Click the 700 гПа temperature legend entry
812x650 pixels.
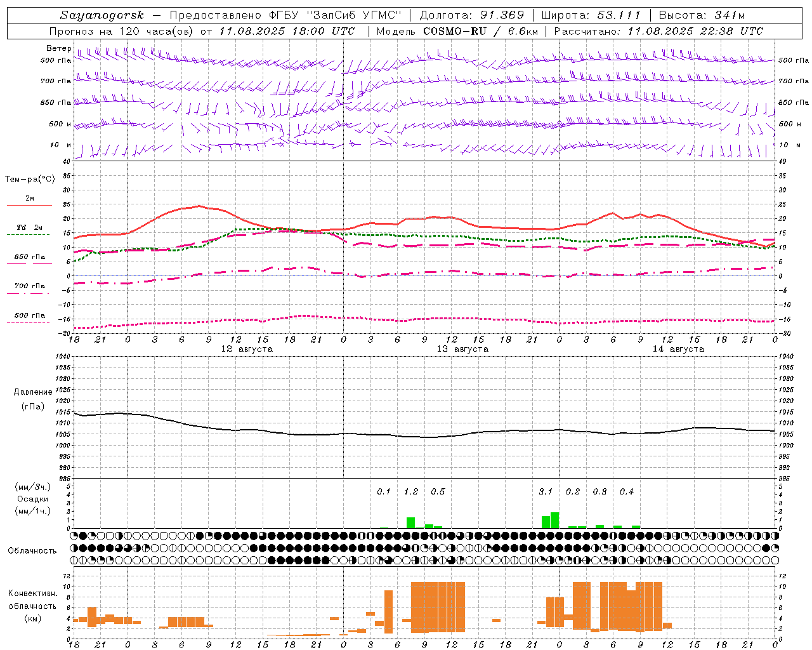(29, 286)
